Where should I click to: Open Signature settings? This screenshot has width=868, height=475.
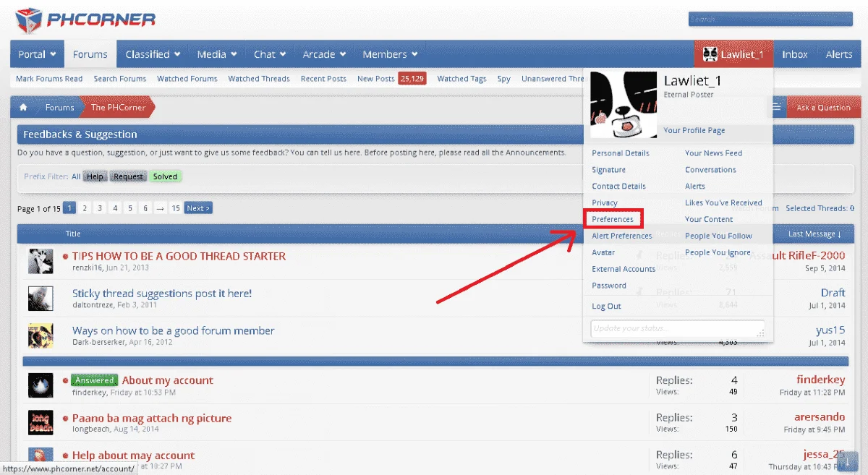tap(608, 170)
